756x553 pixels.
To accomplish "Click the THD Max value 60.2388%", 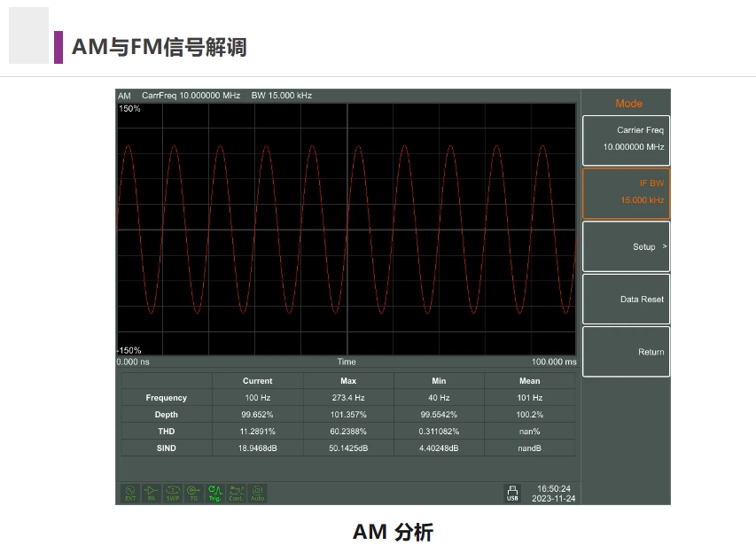I will click(x=348, y=432).
